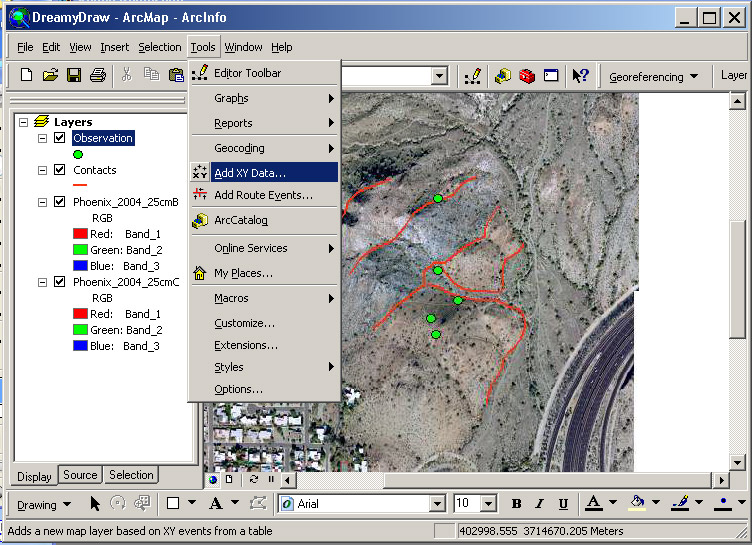
Task: Uncheck the Observation layer checkbox
Action: pos(59,138)
